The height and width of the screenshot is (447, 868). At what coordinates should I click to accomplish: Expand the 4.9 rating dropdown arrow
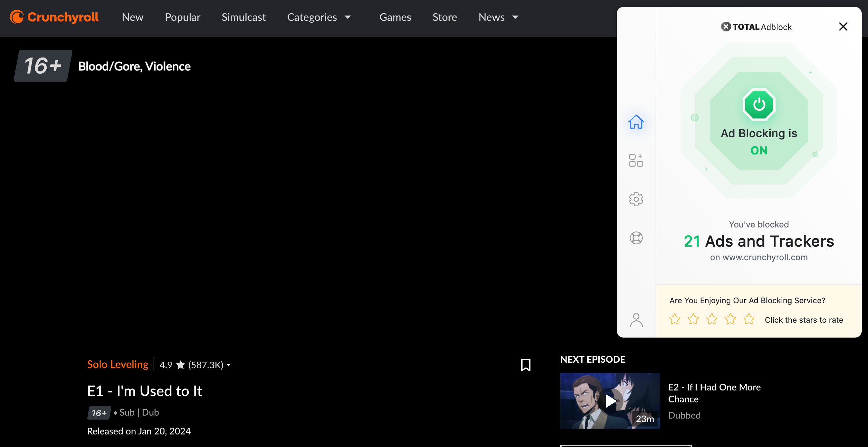click(229, 365)
